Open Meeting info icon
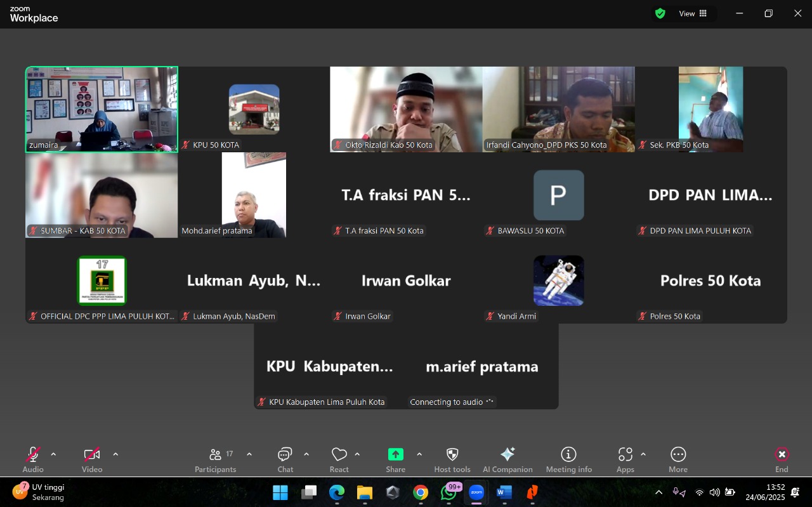 click(x=568, y=454)
